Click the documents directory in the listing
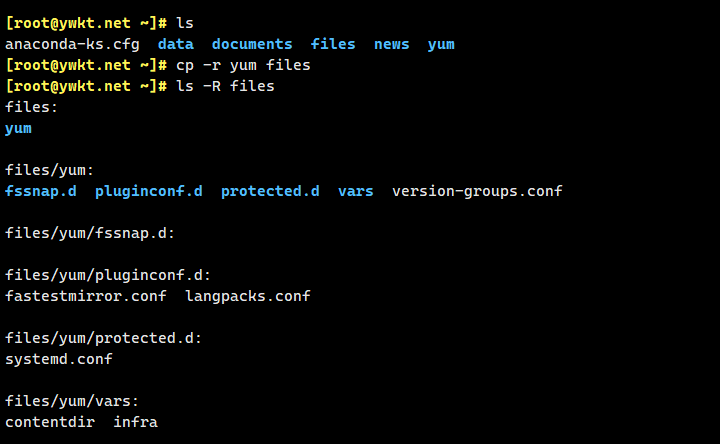720x444 pixels. pos(252,44)
